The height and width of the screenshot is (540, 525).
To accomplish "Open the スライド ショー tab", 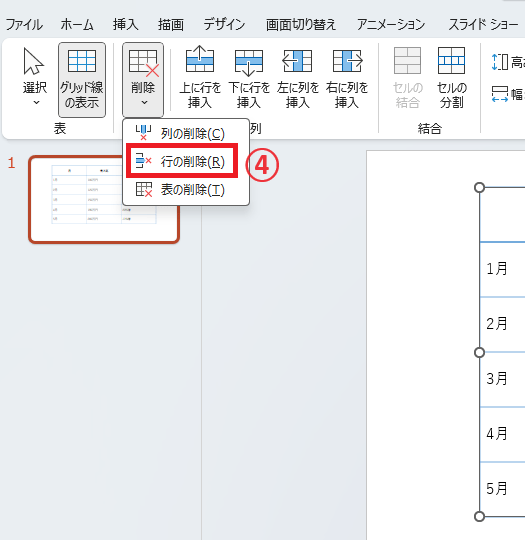I will pyautogui.click(x=483, y=25).
